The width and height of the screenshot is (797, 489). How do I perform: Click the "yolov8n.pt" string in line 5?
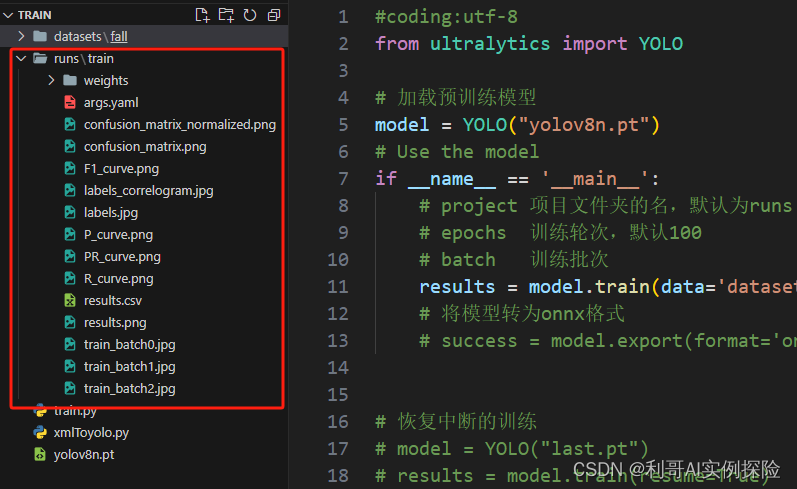584,125
